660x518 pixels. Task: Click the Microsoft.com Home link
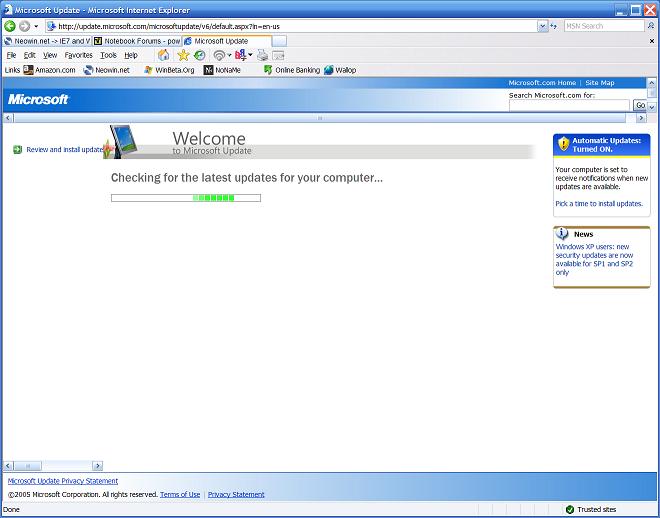pyautogui.click(x=542, y=83)
